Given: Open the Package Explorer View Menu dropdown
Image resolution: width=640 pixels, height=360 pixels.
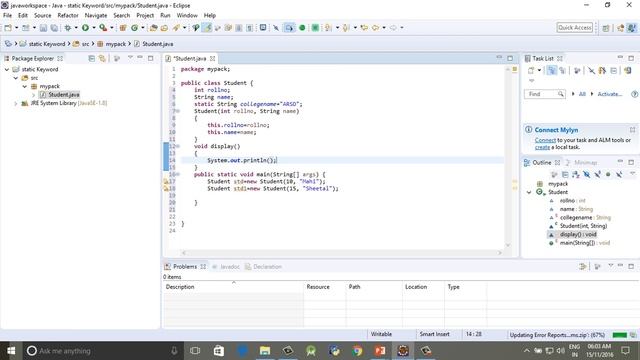Looking at the screenshot, I should click(x=130, y=58).
